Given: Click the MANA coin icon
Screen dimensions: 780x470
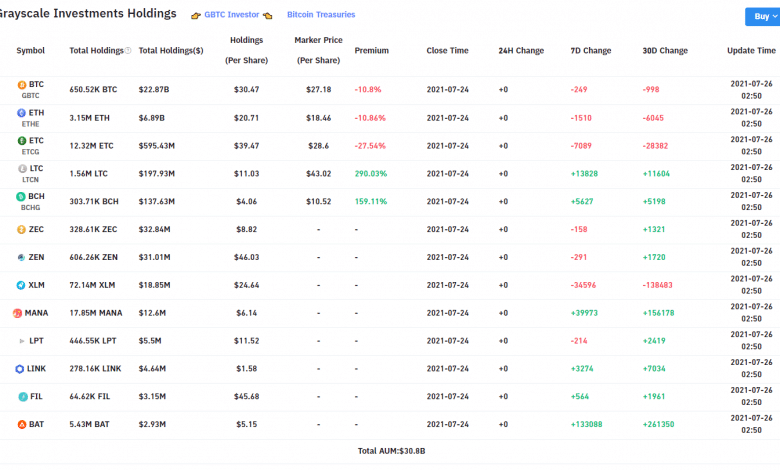Looking at the screenshot, I should [17, 313].
